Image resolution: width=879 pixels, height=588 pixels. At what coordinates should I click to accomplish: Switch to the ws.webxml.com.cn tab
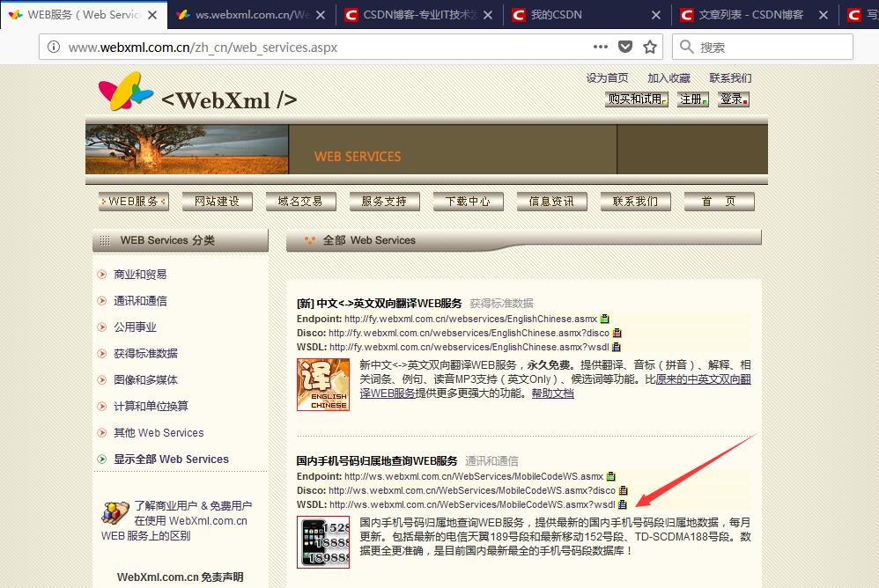pos(251,15)
